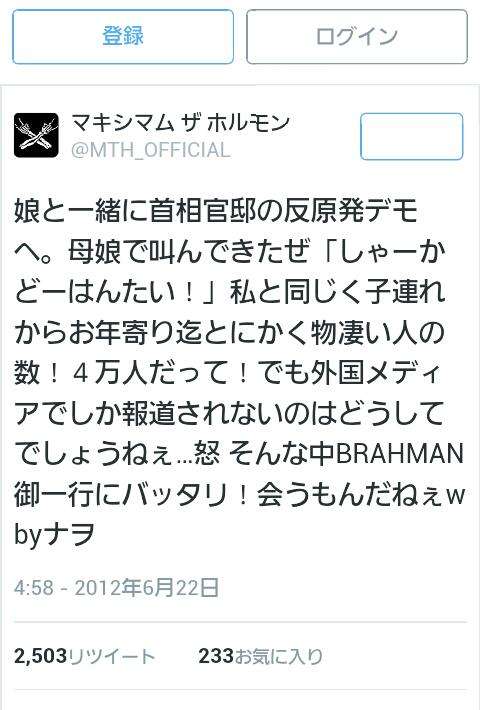Click the bold number 233
Image resolution: width=480 pixels, height=710 pixels.
click(216, 656)
